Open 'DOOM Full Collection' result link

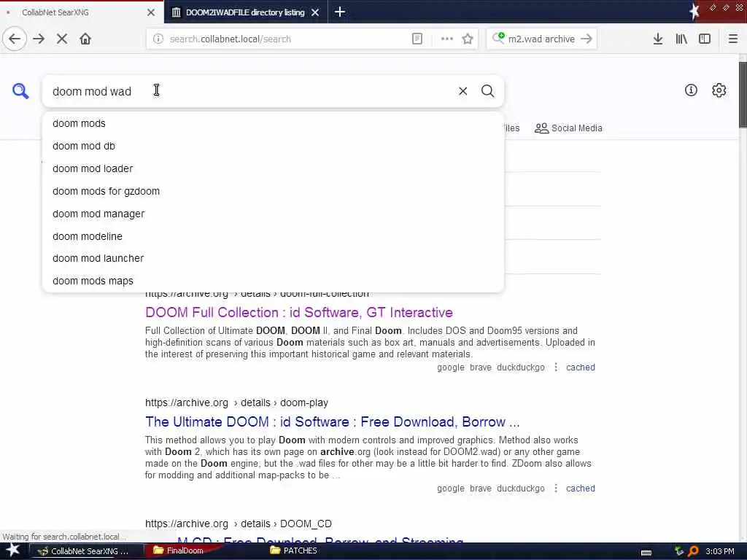[298, 312]
